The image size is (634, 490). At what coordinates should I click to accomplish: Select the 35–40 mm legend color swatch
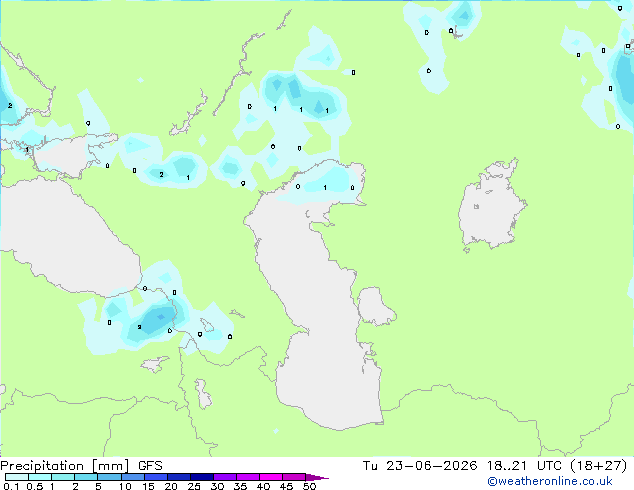pyautogui.click(x=248, y=477)
